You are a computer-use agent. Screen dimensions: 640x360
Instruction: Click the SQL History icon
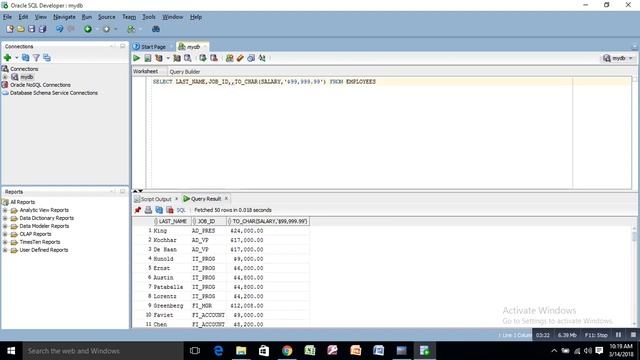point(251,58)
